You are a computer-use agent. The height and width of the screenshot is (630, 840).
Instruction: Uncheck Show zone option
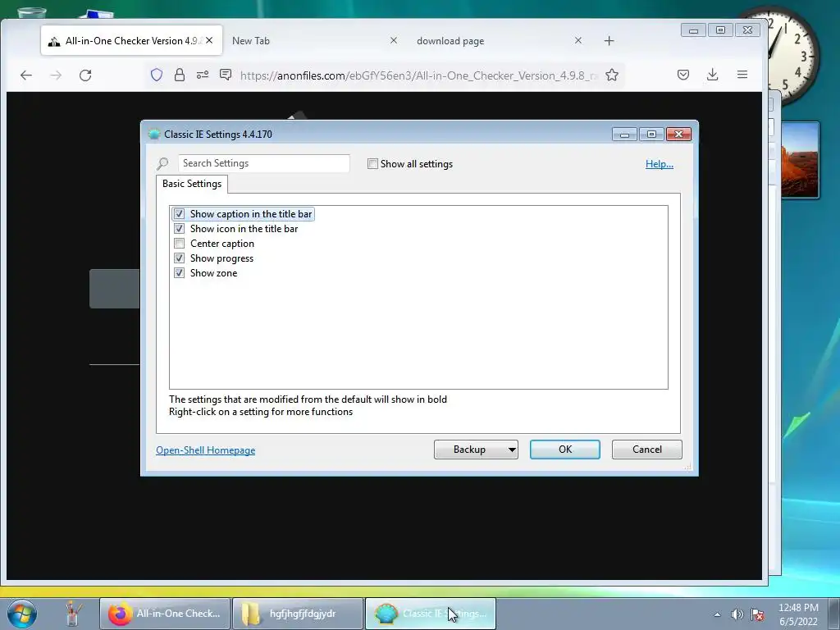pyautogui.click(x=180, y=273)
